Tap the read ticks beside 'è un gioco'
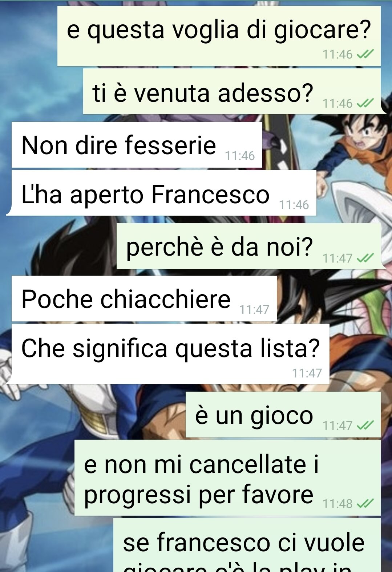Screen dimensions: 392x572 pyautogui.click(x=365, y=425)
